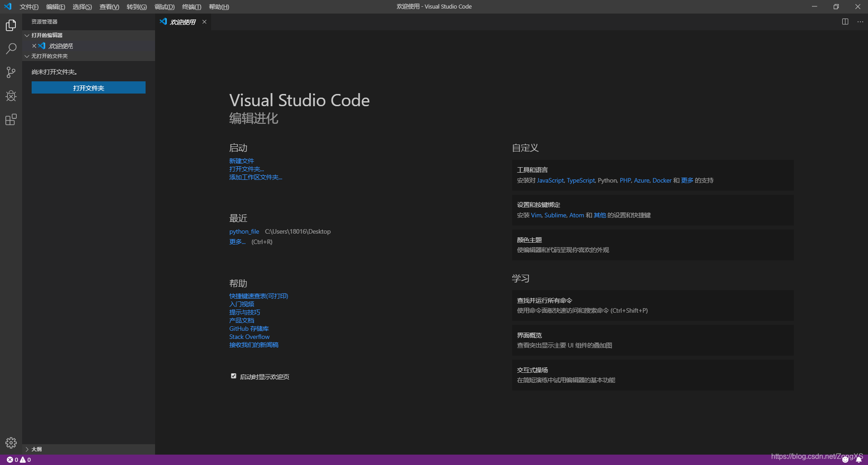The image size is (868, 465).
Task: Click the PHP language support link
Action: coord(625,180)
